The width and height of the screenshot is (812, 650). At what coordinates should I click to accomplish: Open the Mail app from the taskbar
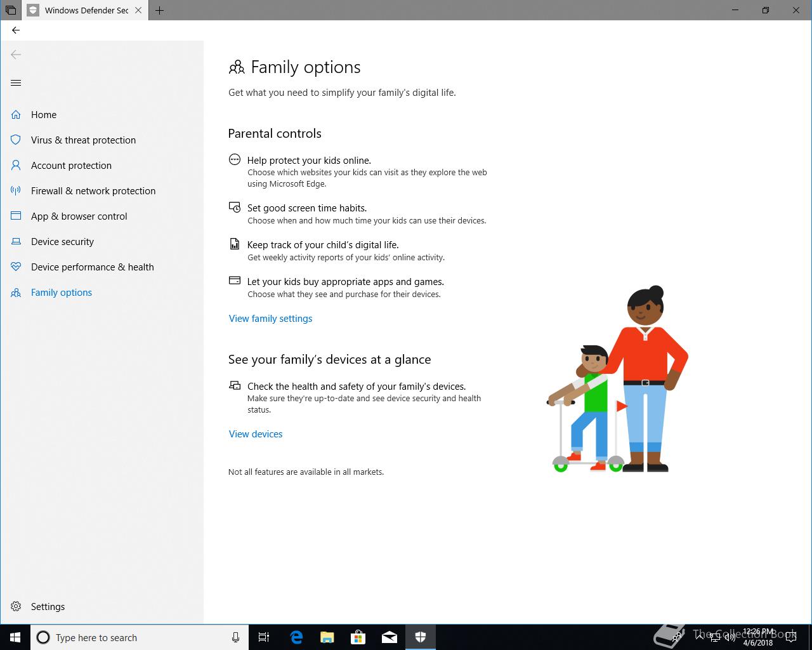[x=390, y=637]
